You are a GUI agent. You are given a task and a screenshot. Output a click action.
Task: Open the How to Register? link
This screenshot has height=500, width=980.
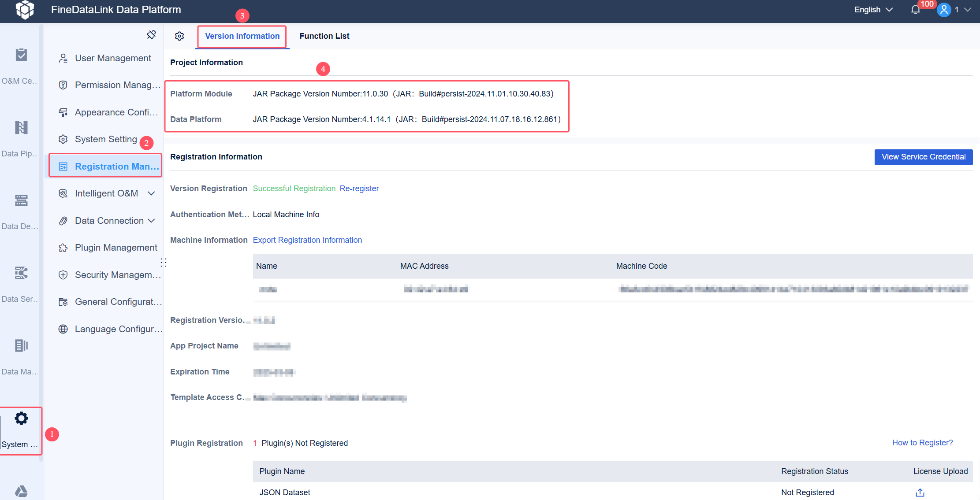coord(922,443)
